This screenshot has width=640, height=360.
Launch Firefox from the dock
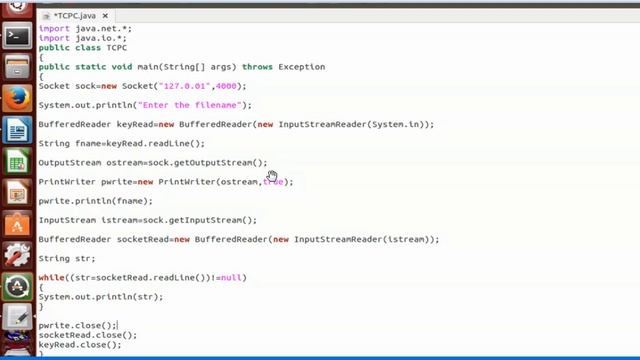click(x=17, y=98)
